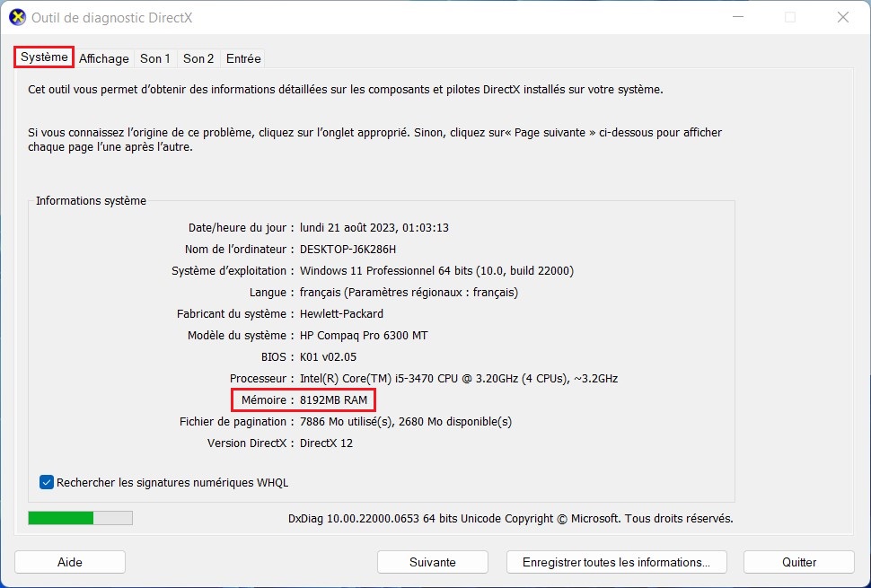Click the 8192MB RAM memory value
Screen dimensions: 871x588
pyautogui.click(x=333, y=399)
